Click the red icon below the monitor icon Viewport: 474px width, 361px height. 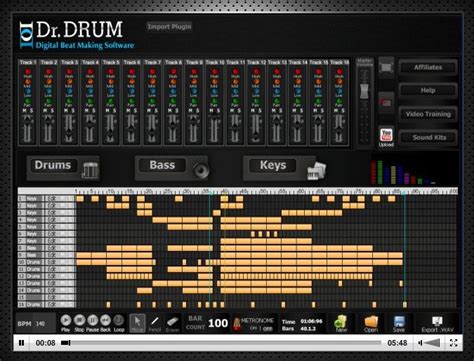[386, 103]
